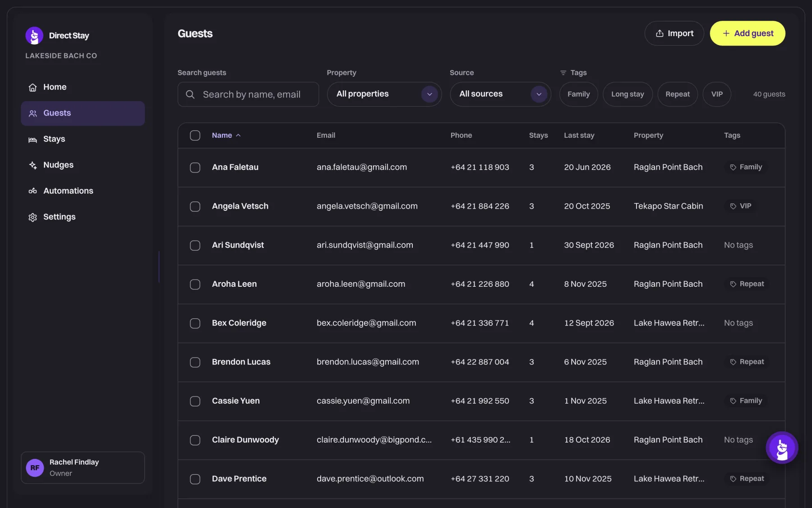
Task: Check the Brendon Lucas row checkbox
Action: tap(195, 362)
